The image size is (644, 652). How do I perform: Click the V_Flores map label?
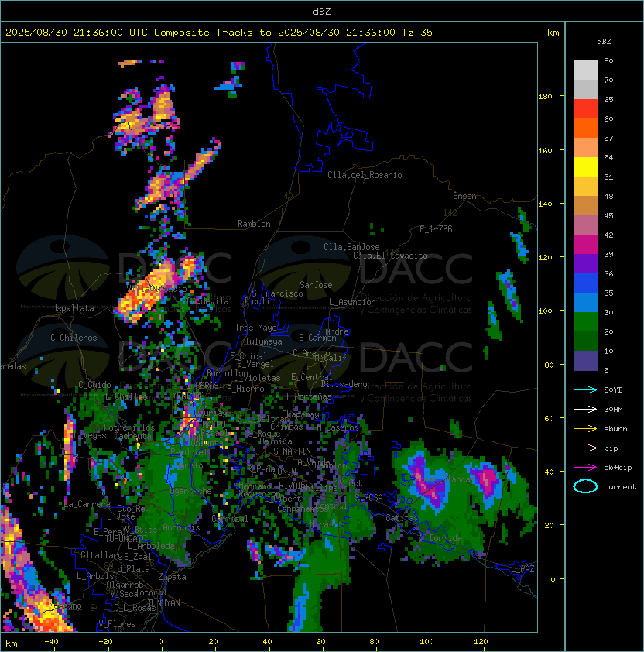[117, 624]
